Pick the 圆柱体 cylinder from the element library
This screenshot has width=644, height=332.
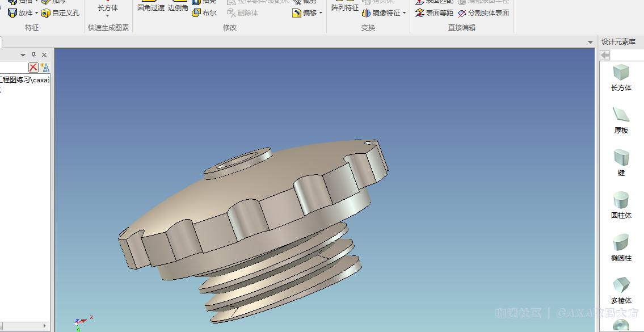point(621,205)
